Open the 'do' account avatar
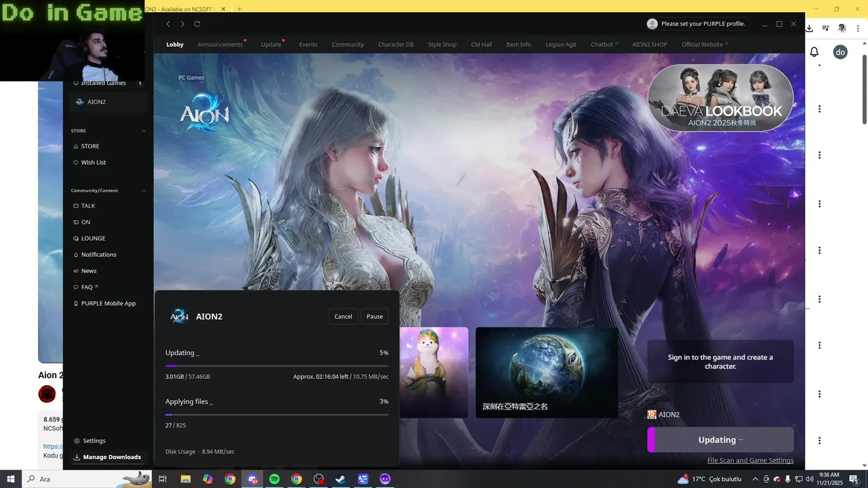 (x=840, y=52)
